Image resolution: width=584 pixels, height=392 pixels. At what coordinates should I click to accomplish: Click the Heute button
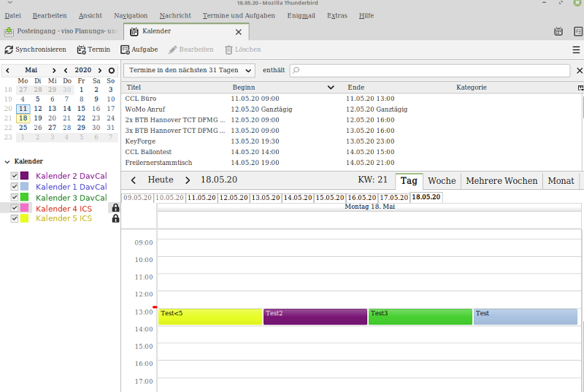coord(161,180)
